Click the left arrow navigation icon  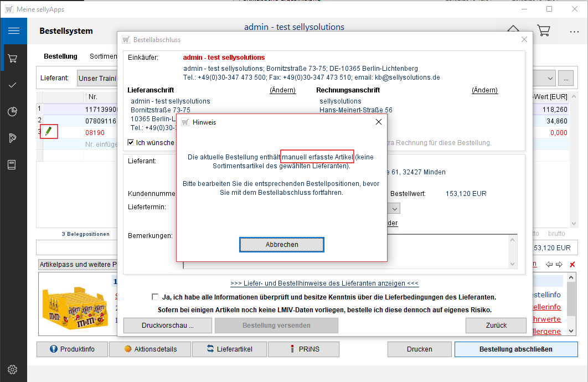point(549,265)
